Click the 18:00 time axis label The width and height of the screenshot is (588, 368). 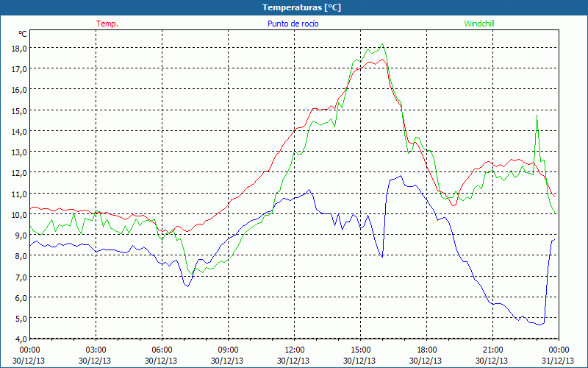426,350
